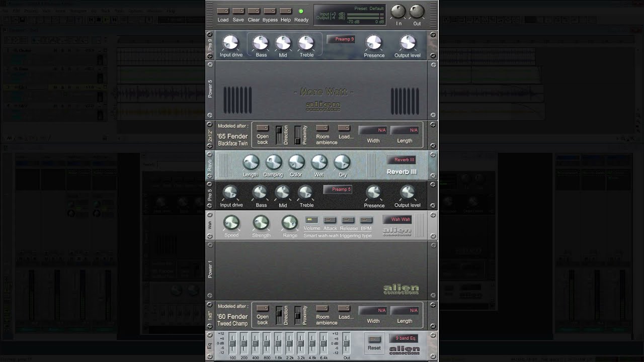The width and height of the screenshot is (644, 362).
Task: Click the More Watt power amp panel
Action: (321, 90)
